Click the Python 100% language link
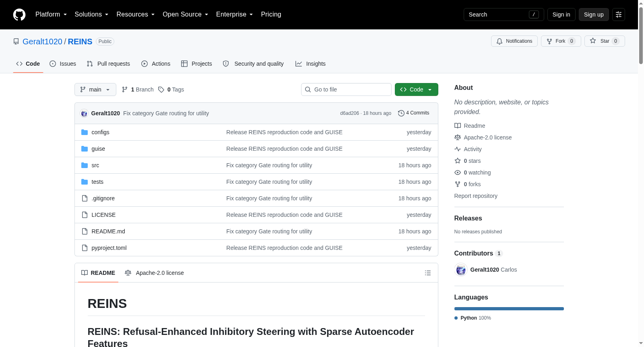Screen dimensions: 644x347 (473, 318)
